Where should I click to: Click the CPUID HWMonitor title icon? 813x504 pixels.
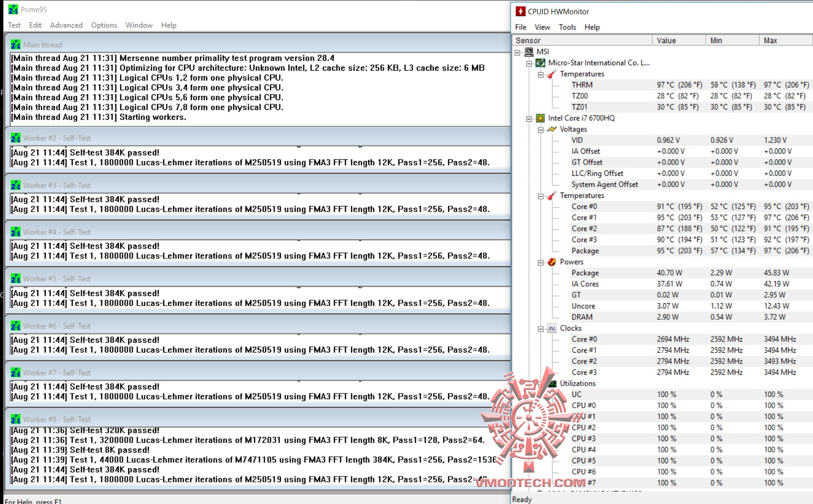point(521,11)
